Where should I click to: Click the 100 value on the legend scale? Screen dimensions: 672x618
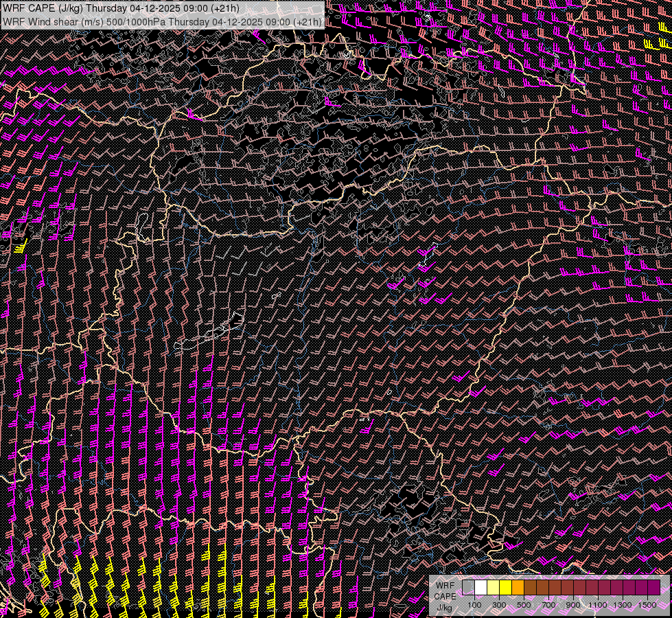474,605
